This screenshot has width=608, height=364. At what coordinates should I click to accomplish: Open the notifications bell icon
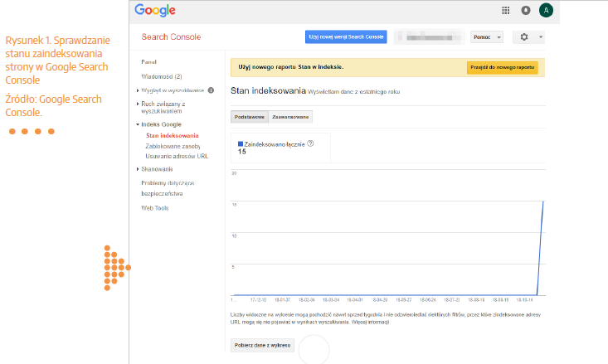click(525, 11)
